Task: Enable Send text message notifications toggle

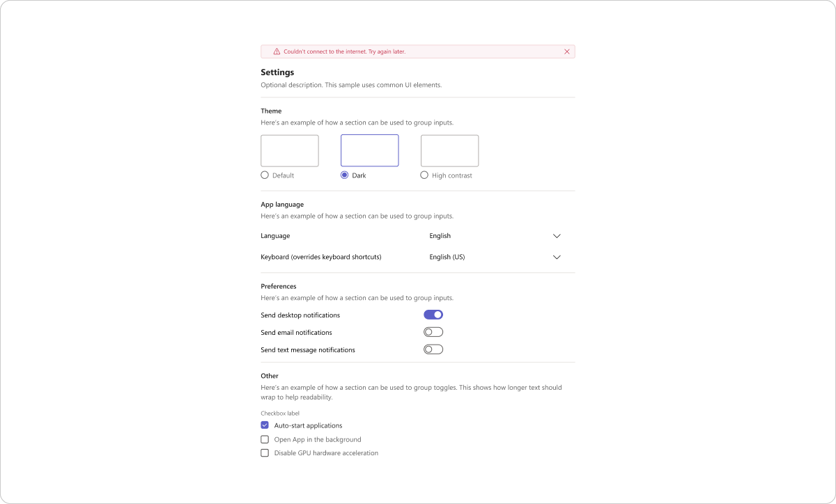Action: 433,349
